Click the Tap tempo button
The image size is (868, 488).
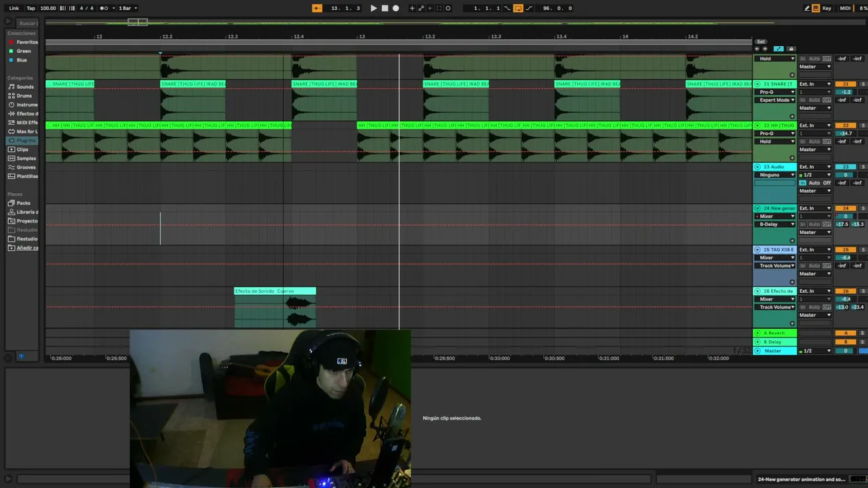point(31,8)
